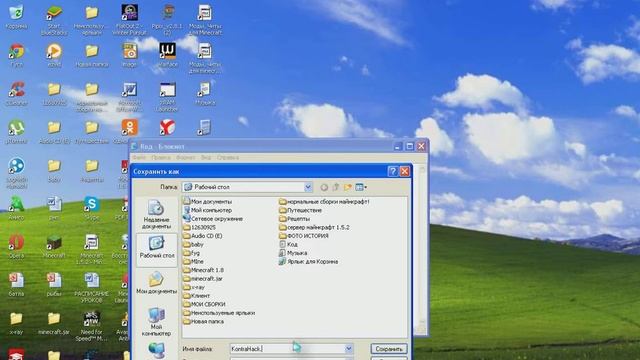Select the Fyg folder in the file list
The width and height of the screenshot is (640, 360).
(x=191, y=253)
